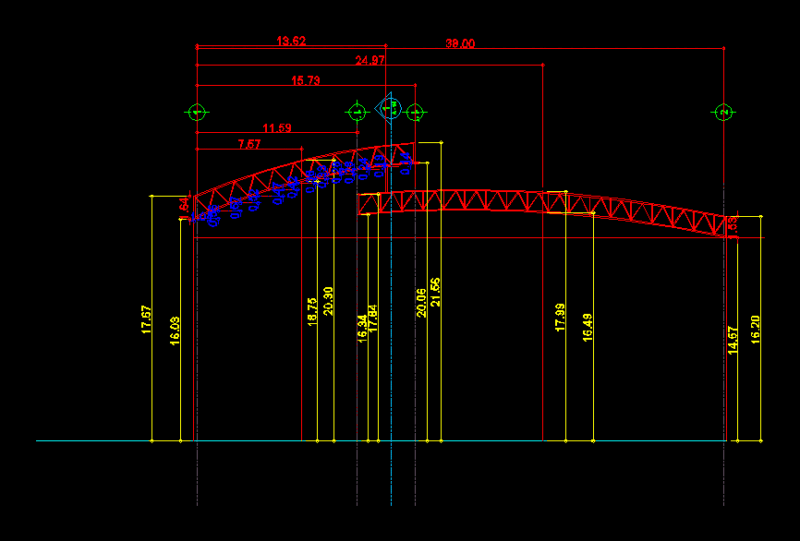
Task: Select the 21.56 vertical dimension text
Action: [435, 292]
